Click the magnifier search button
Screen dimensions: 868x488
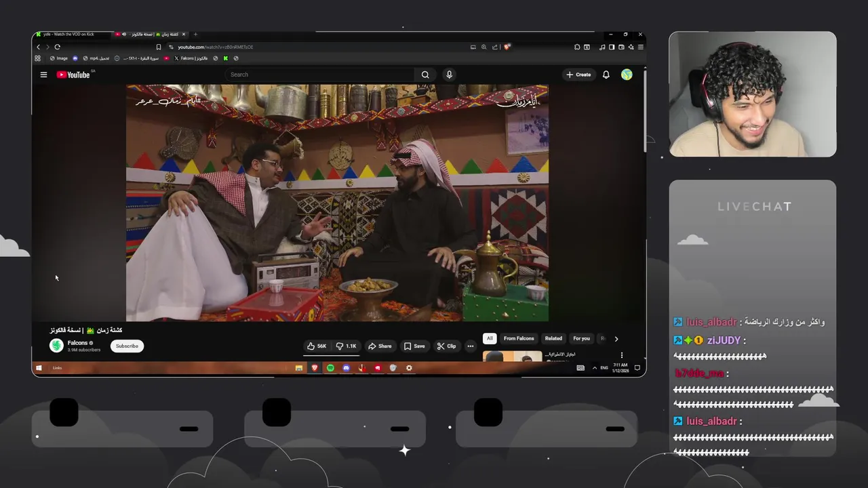tap(425, 75)
